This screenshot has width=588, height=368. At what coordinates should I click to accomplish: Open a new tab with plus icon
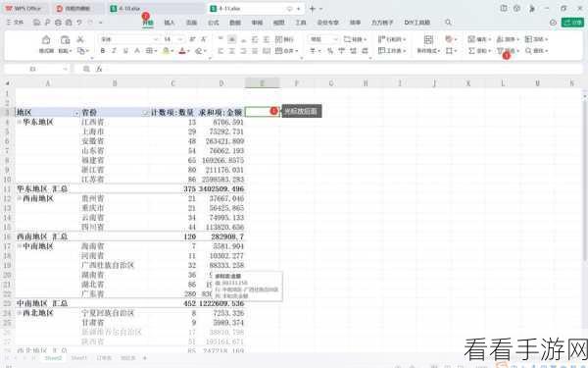pyautogui.click(x=312, y=8)
